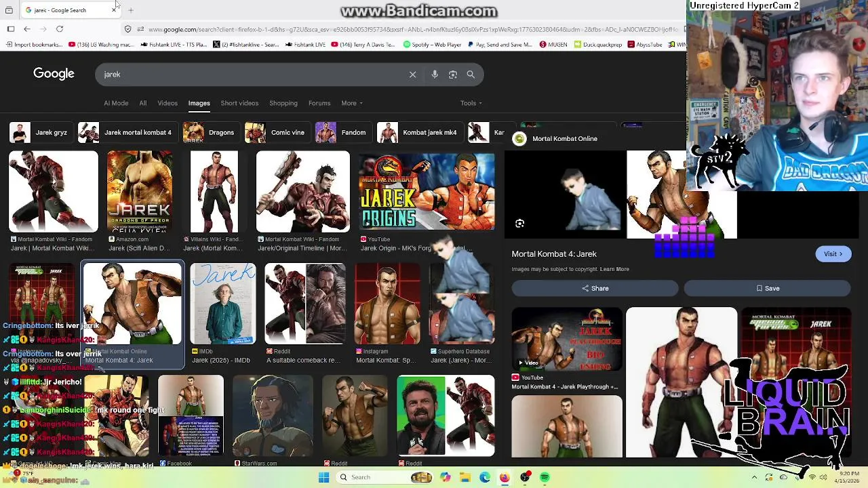This screenshot has width=868, height=488.
Task: Click the Mortal Kombat Online source icon
Action: 519,139
